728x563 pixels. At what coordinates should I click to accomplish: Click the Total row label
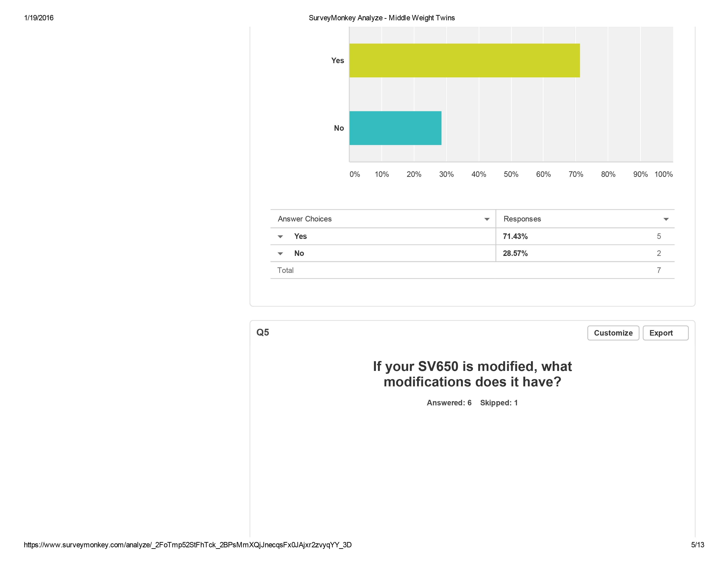[285, 270]
